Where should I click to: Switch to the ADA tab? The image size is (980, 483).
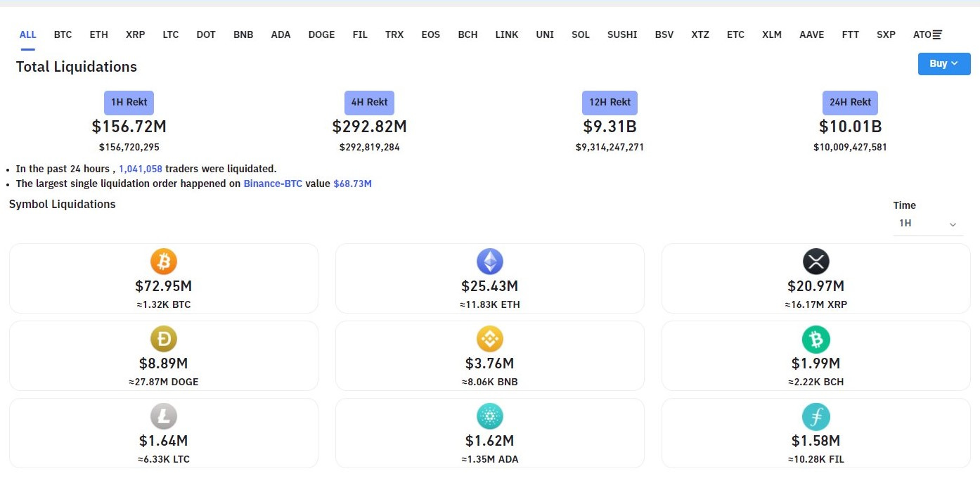click(x=281, y=34)
